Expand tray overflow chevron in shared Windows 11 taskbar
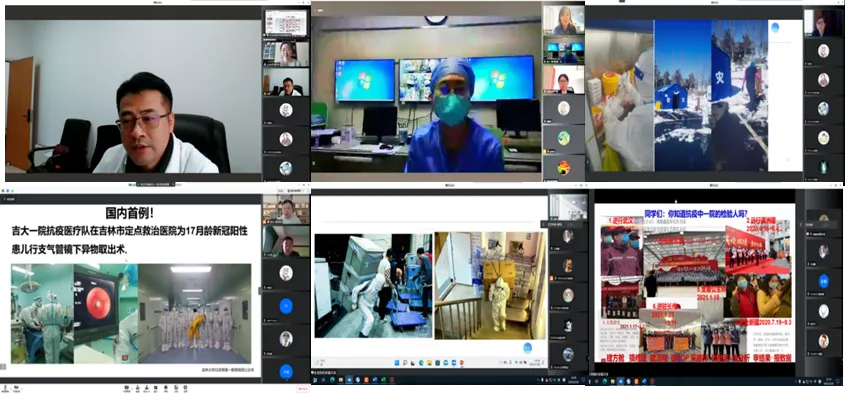Screen dimensions: 845x394 [501, 363]
